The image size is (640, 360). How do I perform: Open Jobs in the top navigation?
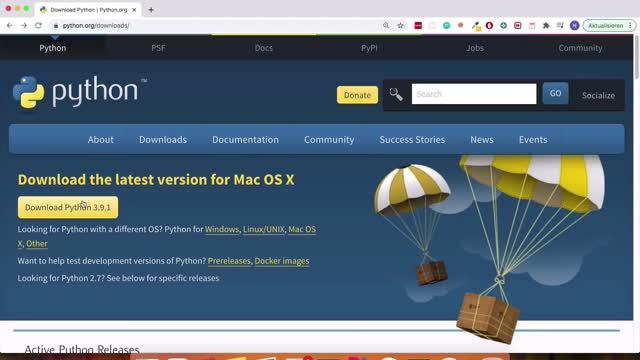(475, 48)
